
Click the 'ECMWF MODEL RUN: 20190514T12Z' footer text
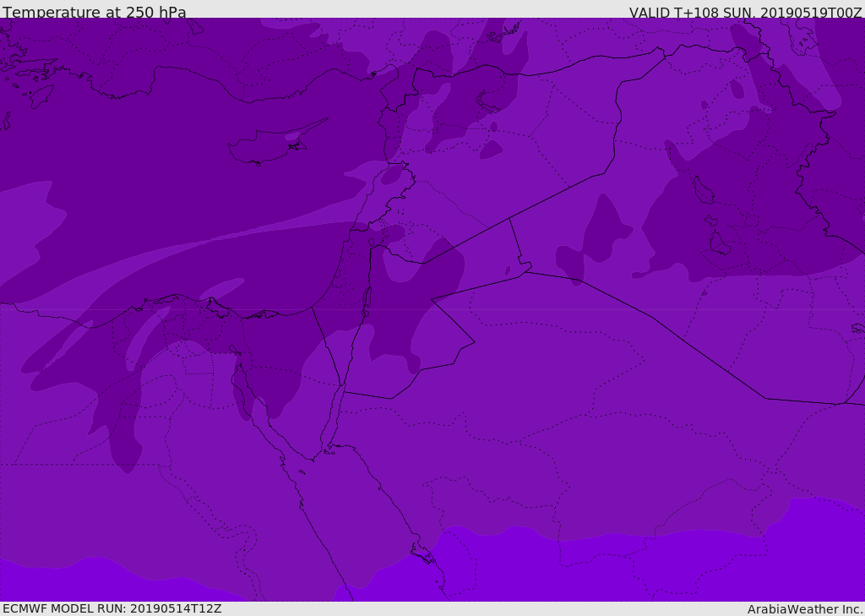coord(112,608)
